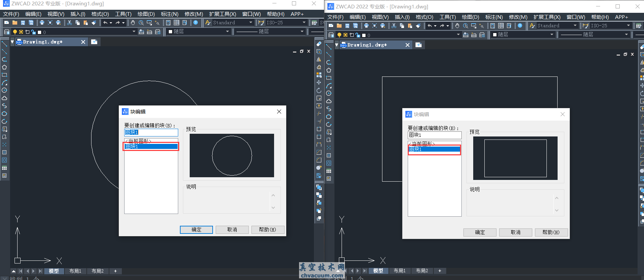Screen dimensions: 644x280
Task: Click the Help question icon in left window
Action: [195, 23]
